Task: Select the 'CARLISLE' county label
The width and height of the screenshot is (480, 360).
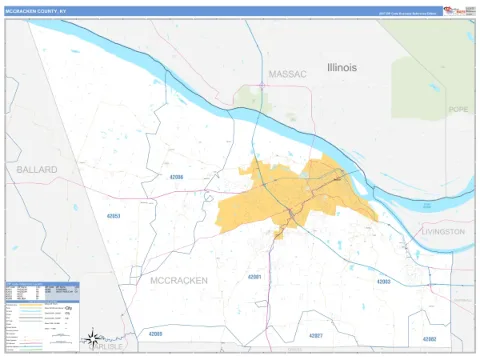Action: (106, 347)
